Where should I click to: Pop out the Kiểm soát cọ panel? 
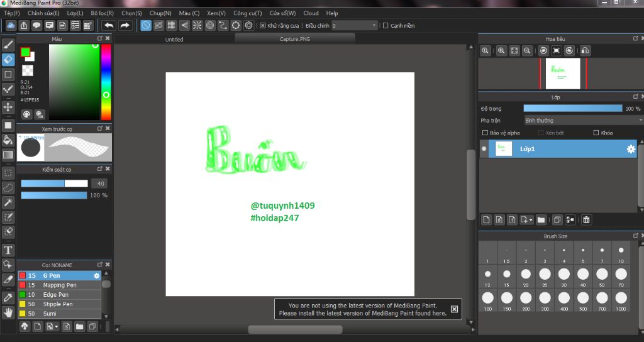point(100,168)
